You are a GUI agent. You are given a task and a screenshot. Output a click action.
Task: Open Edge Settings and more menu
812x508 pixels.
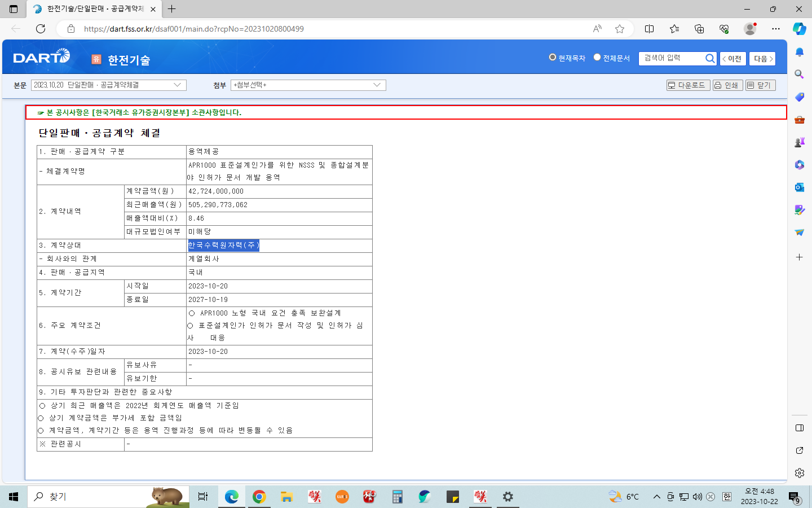tap(776, 29)
